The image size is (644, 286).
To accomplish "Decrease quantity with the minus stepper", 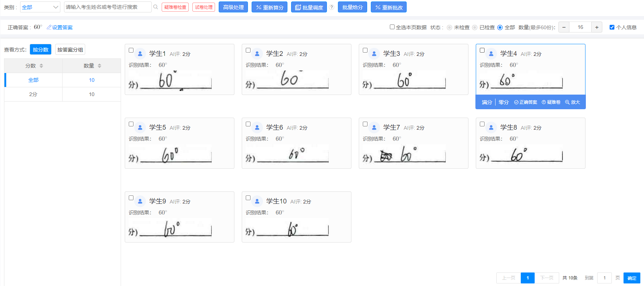I will [564, 27].
